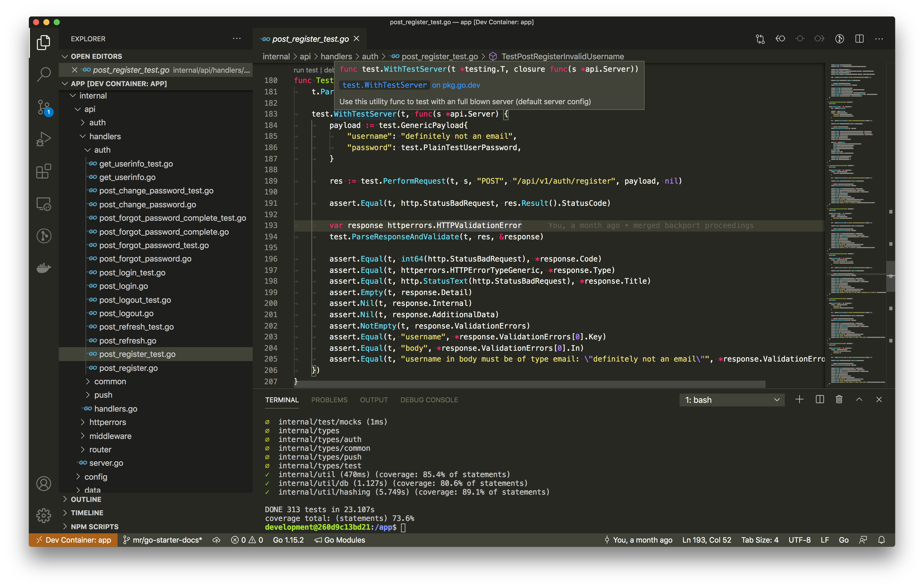The width and height of the screenshot is (924, 588).
Task: Expand the httperrors folder
Action: pos(108,422)
